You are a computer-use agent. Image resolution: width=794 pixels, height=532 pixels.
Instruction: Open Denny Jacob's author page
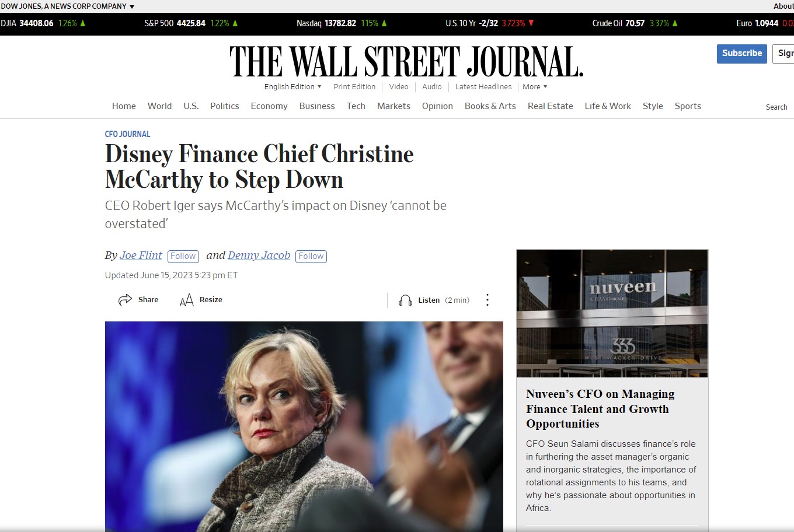click(x=259, y=256)
